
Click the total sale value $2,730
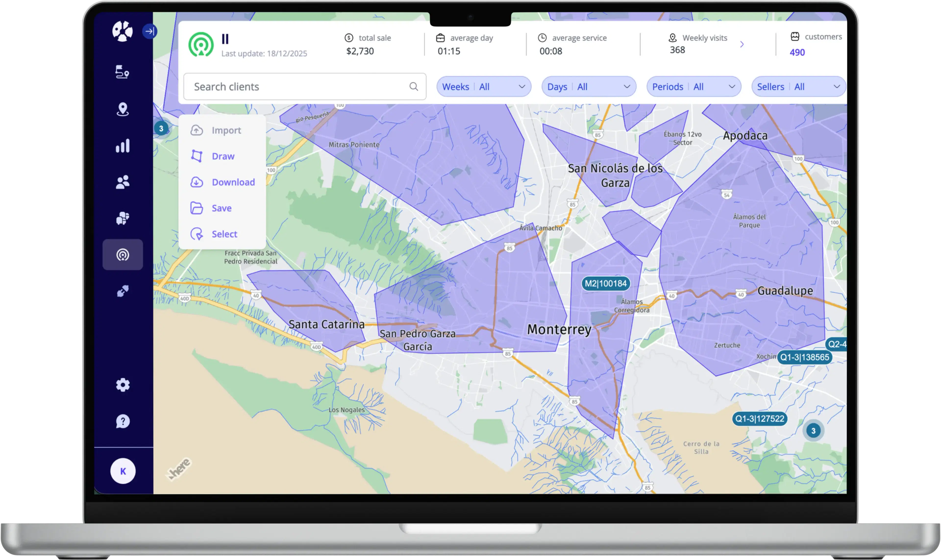coord(360,51)
